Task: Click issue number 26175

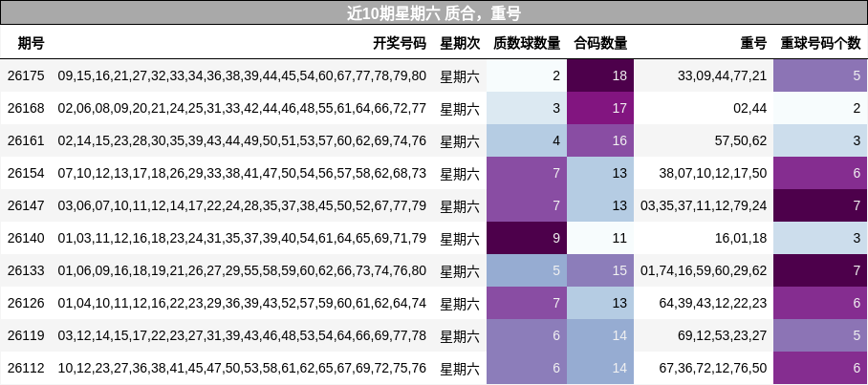Action: [26, 75]
